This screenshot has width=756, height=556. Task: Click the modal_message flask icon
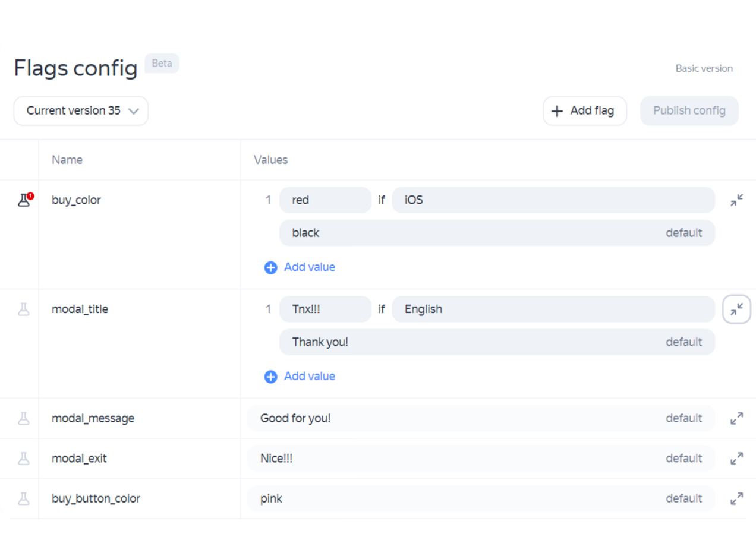24,418
